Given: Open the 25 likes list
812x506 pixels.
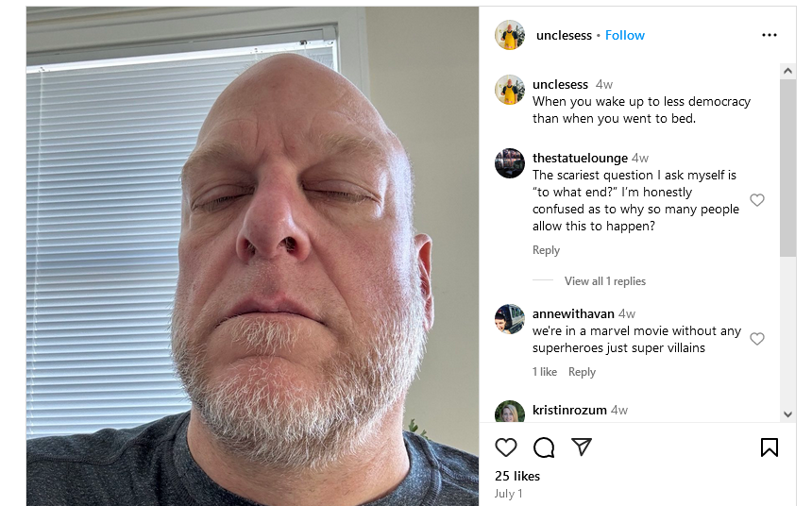Looking at the screenshot, I should pyautogui.click(x=516, y=476).
